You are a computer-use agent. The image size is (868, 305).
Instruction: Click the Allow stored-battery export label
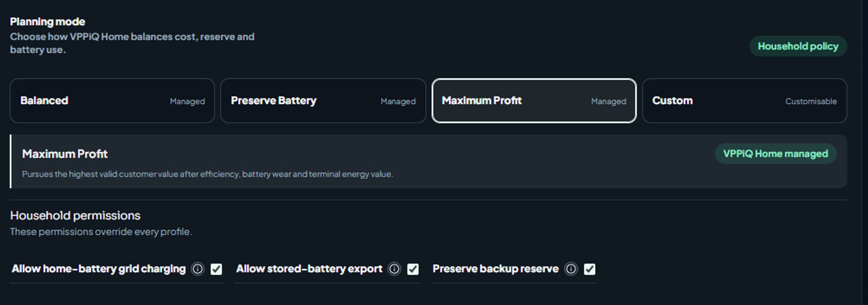point(309,269)
